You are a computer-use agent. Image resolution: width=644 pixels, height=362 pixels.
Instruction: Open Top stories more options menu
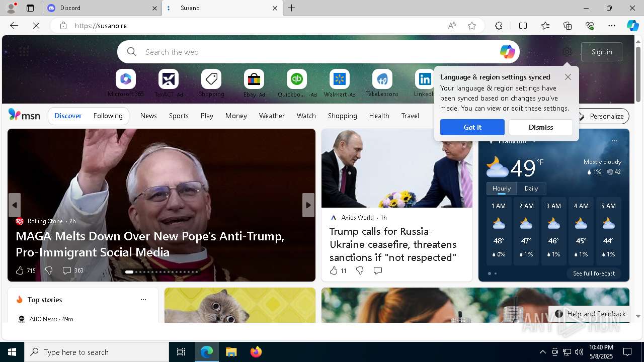[143, 300]
